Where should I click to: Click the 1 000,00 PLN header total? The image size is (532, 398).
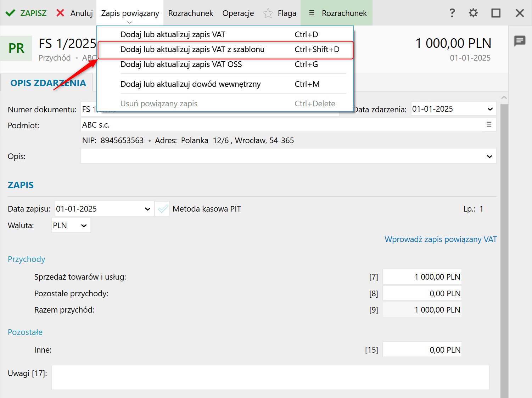pyautogui.click(x=453, y=43)
